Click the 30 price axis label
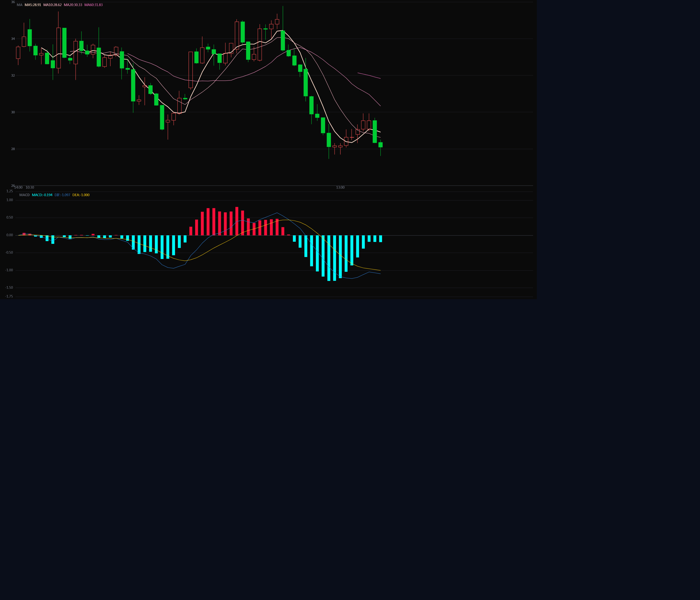The height and width of the screenshot is (600, 700). pyautogui.click(x=13, y=112)
